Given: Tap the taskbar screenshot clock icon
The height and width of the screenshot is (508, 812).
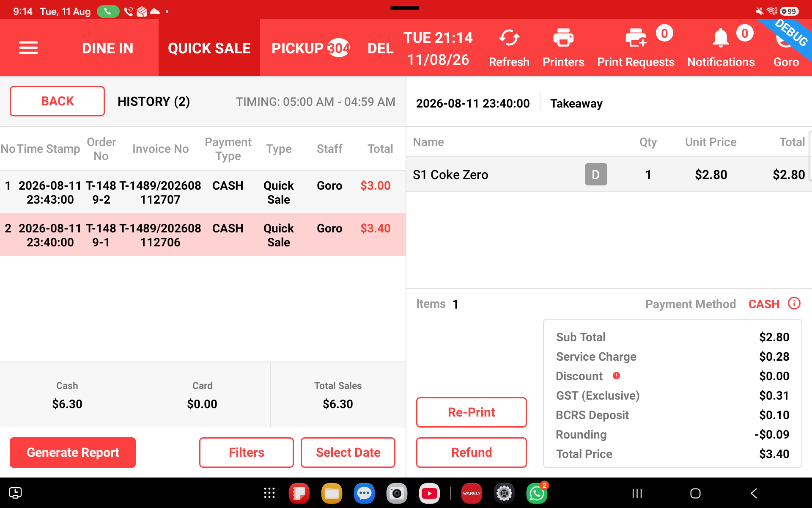Looking at the screenshot, I should tap(15, 493).
